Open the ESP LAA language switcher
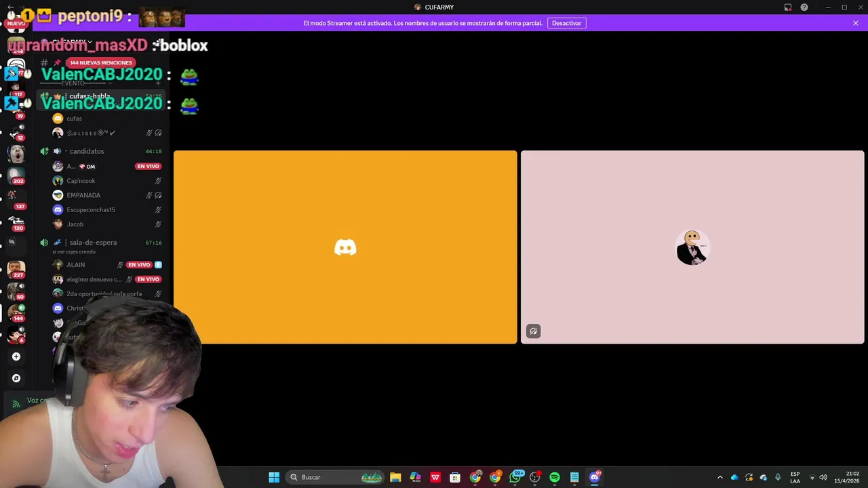The image size is (868, 488). 795,477
